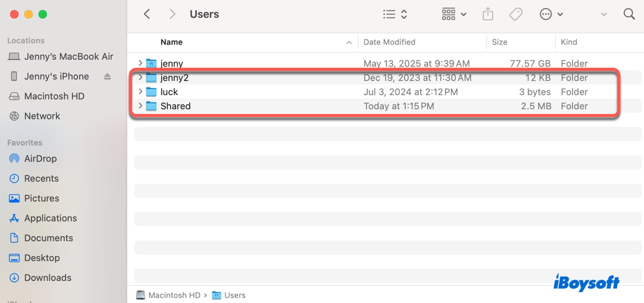The image size is (644, 303).
Task: Sort by the Date Modified column
Action: (x=390, y=42)
